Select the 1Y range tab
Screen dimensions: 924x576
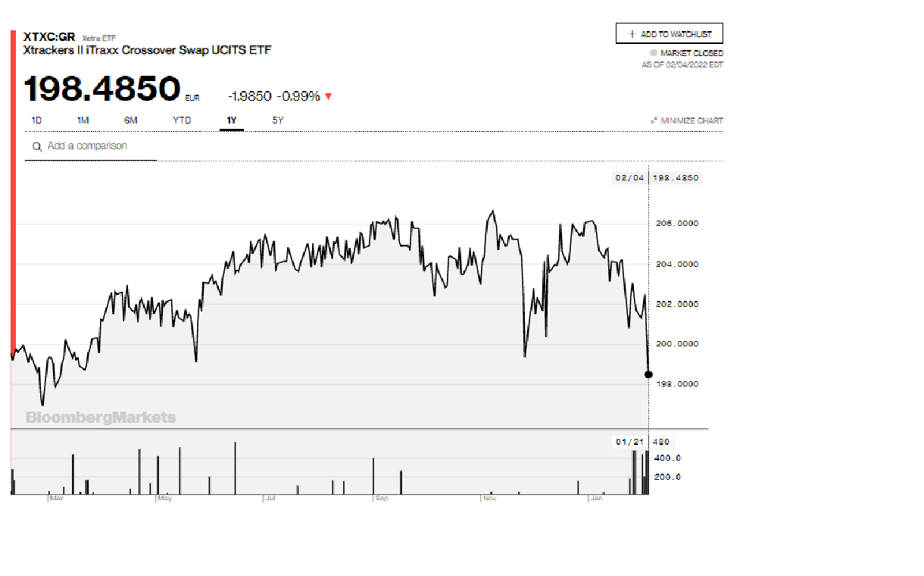point(231,121)
